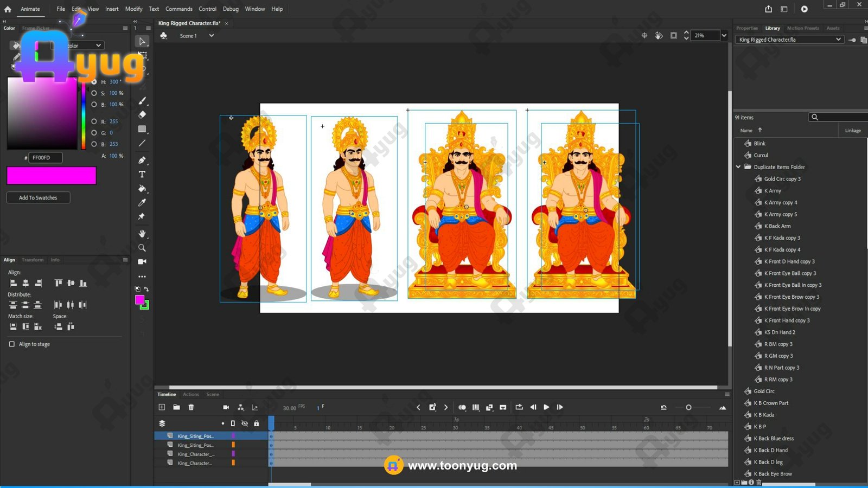
Task: Click the Quick Share and publish icon
Action: pyautogui.click(x=769, y=9)
